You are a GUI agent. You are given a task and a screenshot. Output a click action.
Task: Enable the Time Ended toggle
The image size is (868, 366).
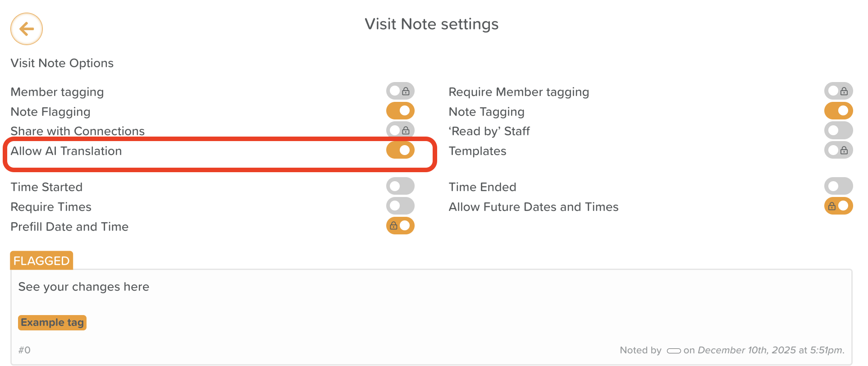point(838,186)
